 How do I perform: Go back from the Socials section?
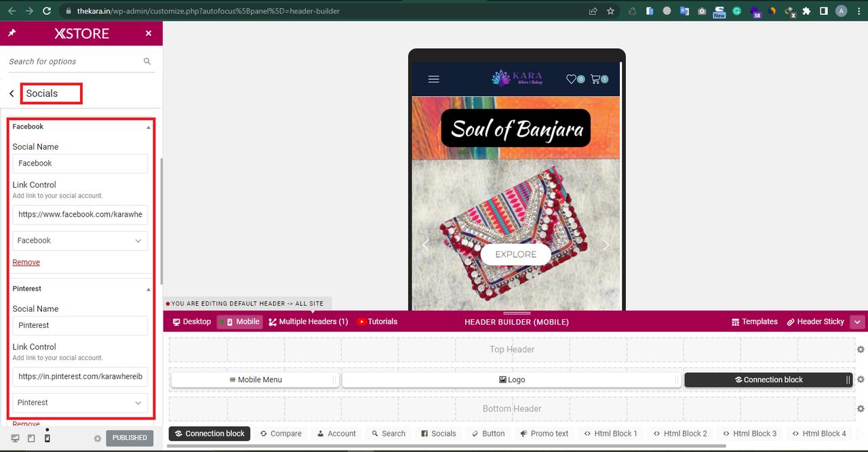pyautogui.click(x=12, y=94)
